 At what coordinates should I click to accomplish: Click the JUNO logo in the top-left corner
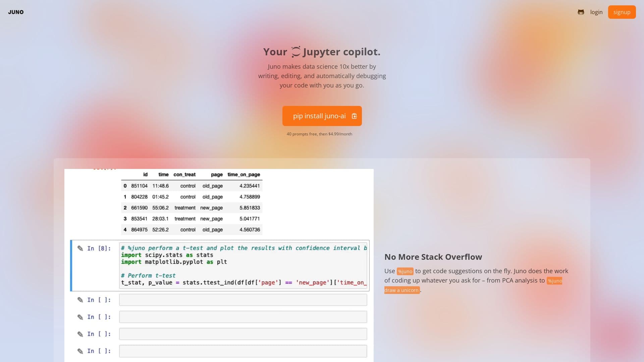(x=16, y=12)
